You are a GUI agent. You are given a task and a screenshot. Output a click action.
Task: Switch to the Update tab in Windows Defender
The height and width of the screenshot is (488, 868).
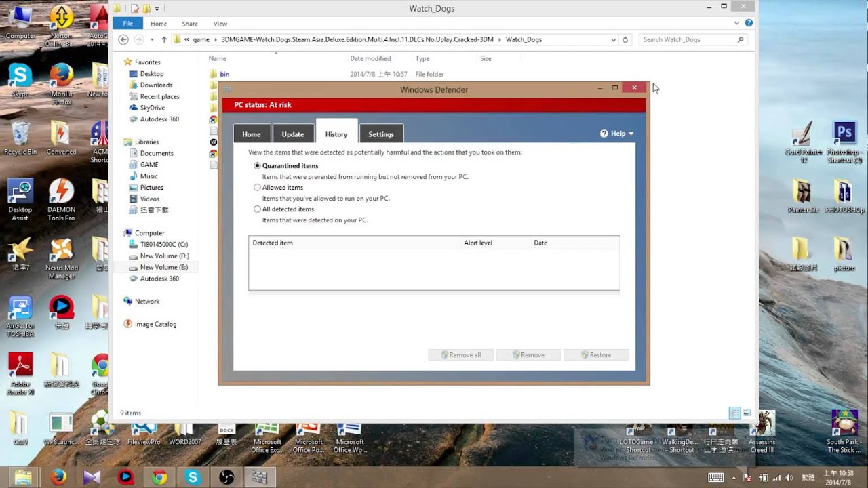293,134
